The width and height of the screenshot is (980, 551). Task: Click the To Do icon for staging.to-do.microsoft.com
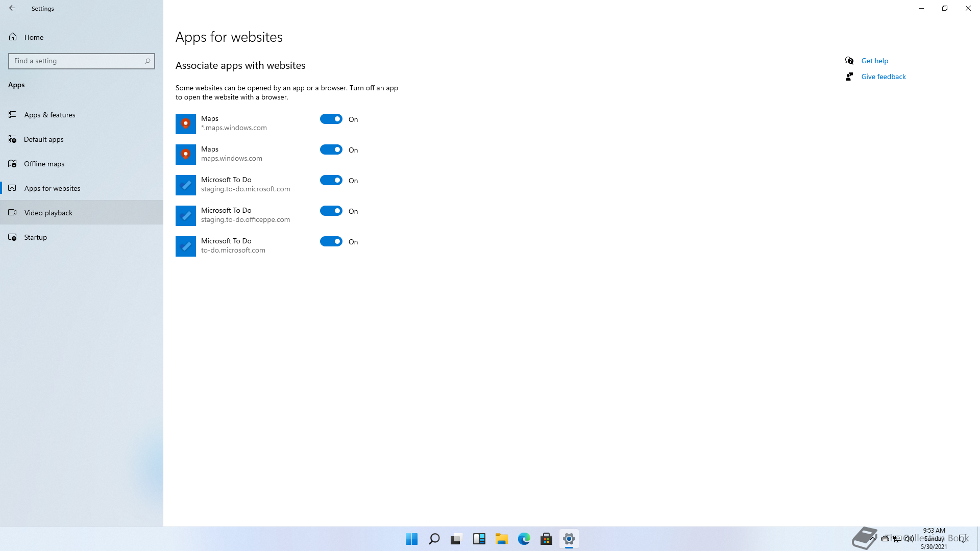186,185
